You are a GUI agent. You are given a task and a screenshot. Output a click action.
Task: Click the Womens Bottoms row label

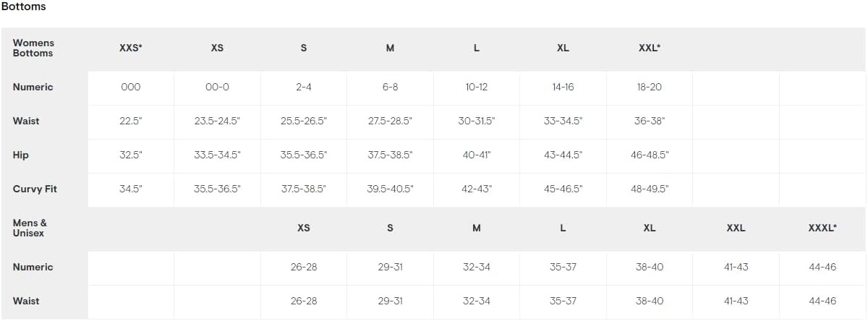pyautogui.click(x=33, y=48)
